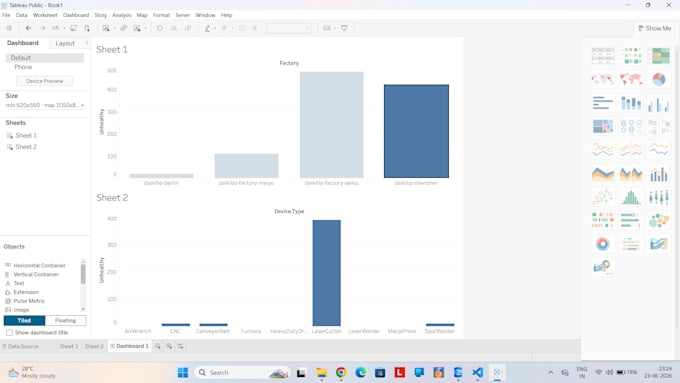Click the Device Preview button
The image size is (680, 383).
[45, 81]
